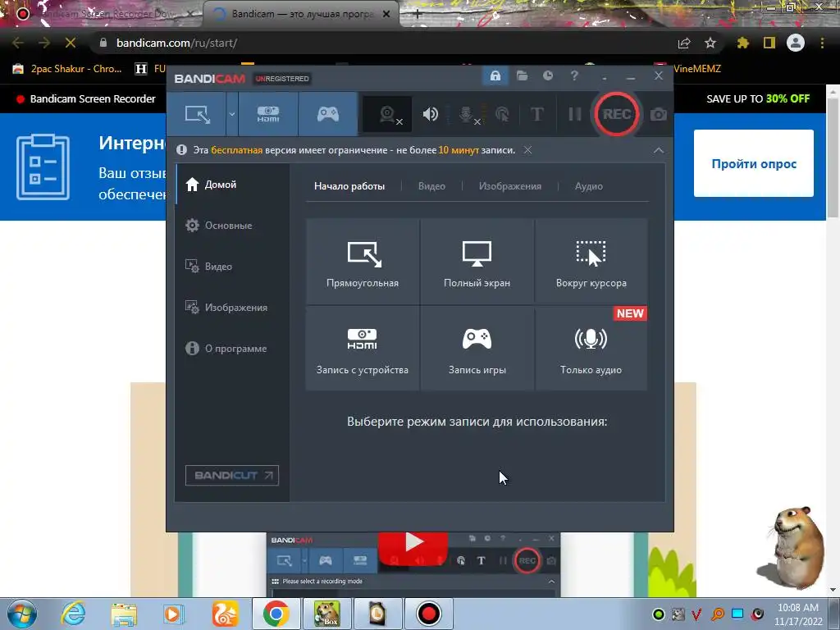Open Windows Media Player from the taskbar
Screen dimensions: 840x630
[174, 614]
